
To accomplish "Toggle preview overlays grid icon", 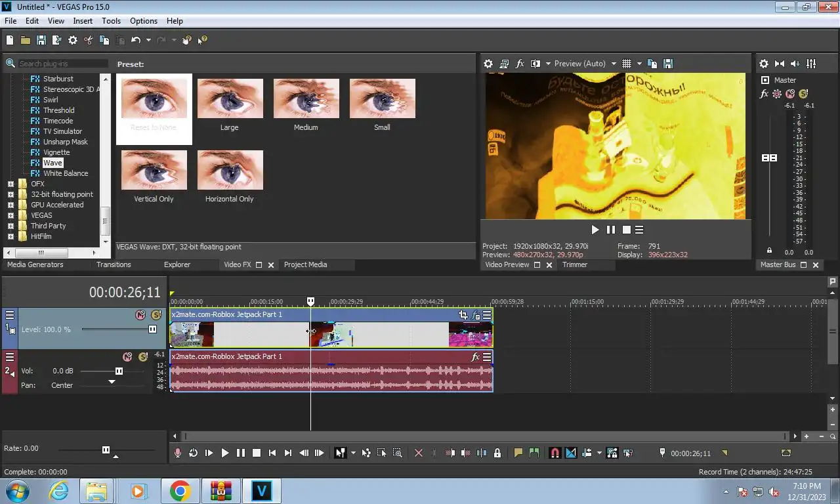I will click(x=627, y=64).
